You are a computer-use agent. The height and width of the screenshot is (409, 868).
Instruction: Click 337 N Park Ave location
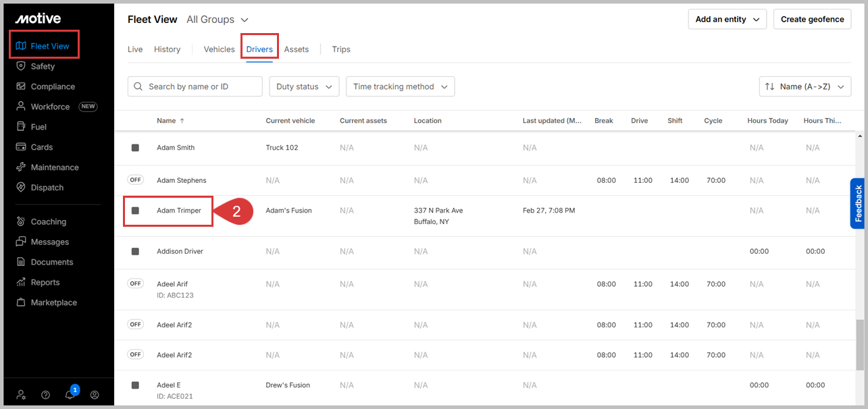pyautogui.click(x=438, y=211)
